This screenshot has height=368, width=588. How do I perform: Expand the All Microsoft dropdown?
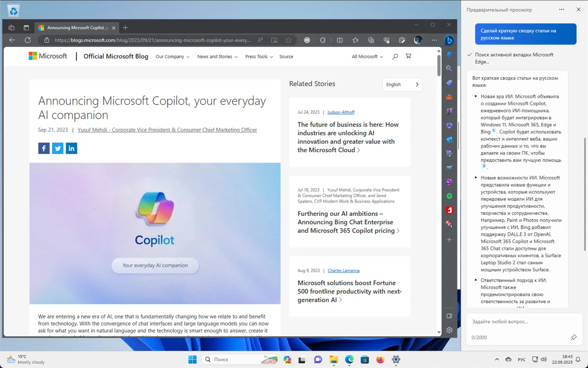pyautogui.click(x=367, y=56)
